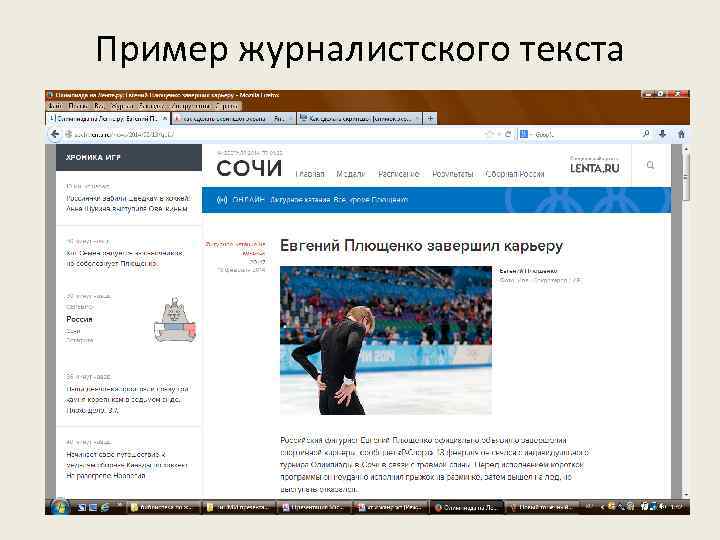Screen dimensions: 720x540
Task: Click the second quick launch icon on taskbar
Action: point(94,507)
